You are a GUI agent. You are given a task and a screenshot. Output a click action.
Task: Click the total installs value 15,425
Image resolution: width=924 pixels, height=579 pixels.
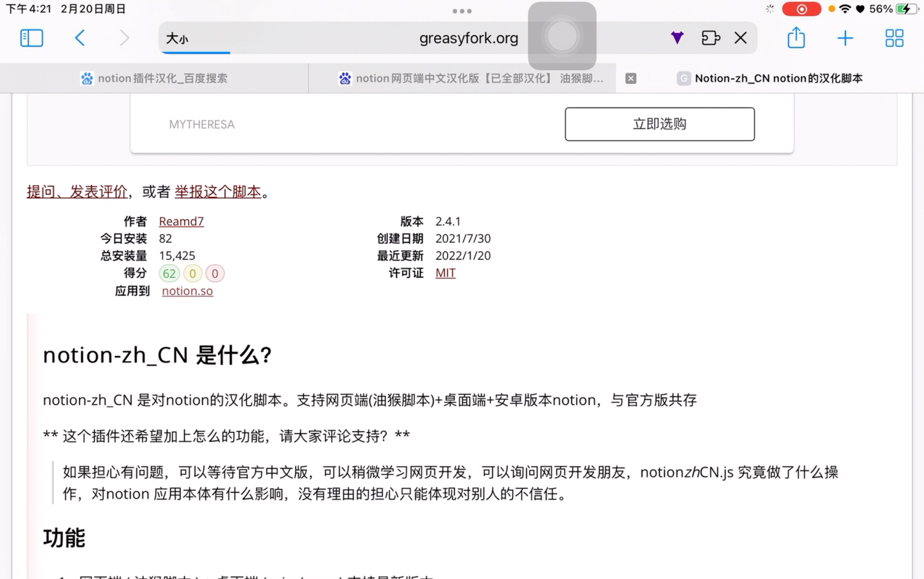pos(177,256)
